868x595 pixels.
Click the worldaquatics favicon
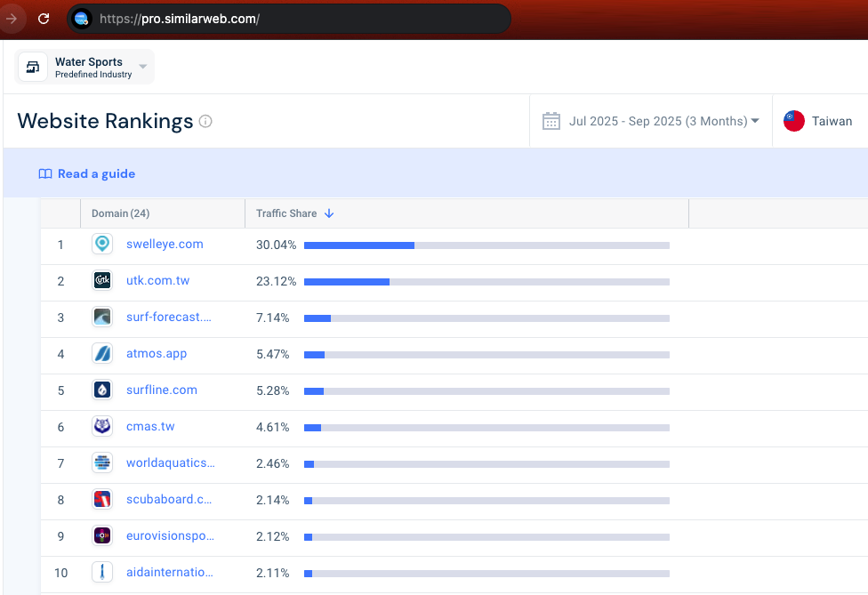[x=101, y=462]
